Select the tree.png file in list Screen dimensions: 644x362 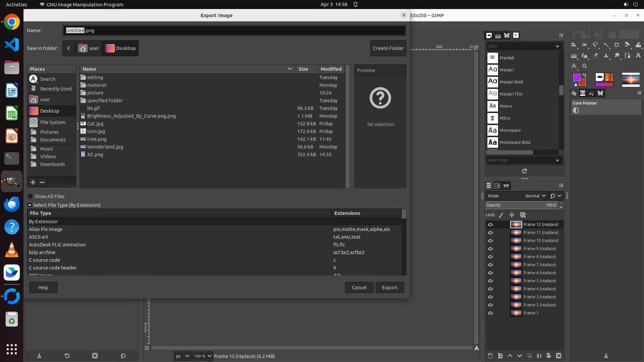97,139
